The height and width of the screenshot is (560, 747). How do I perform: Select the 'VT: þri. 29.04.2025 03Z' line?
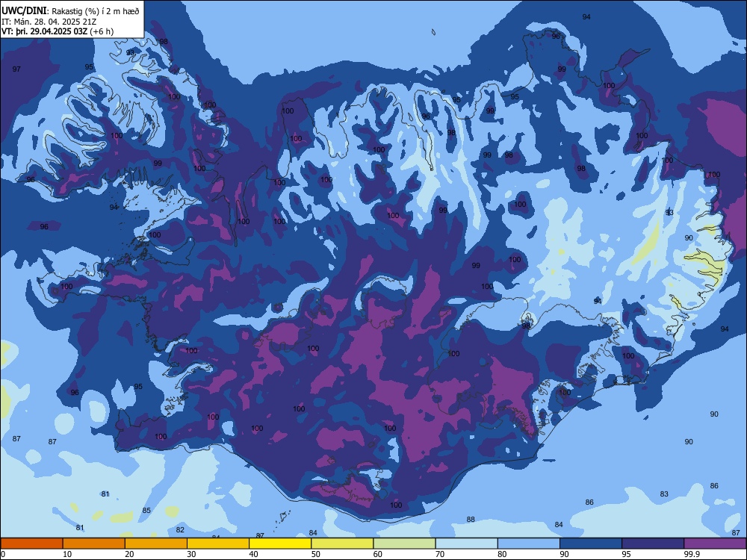click(x=44, y=31)
